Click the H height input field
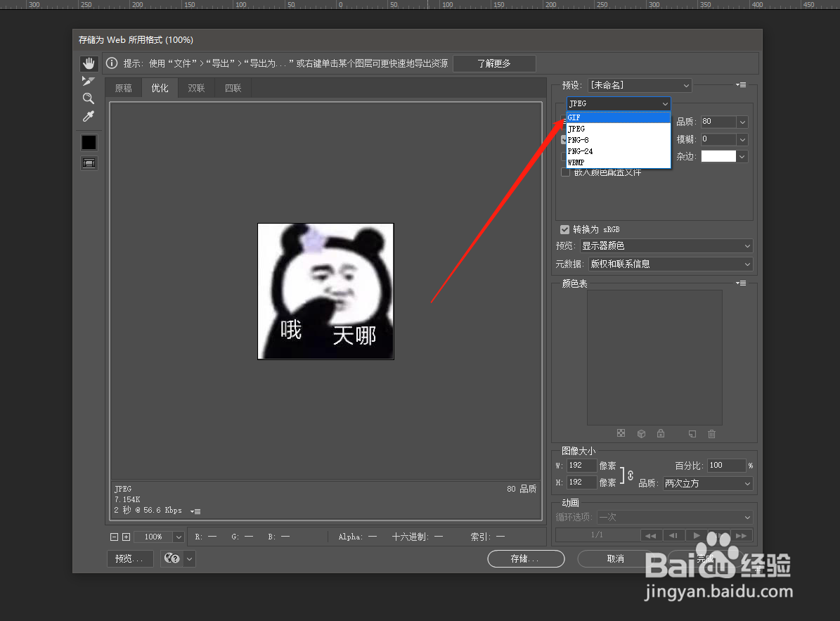Viewport: 840px width, 621px height. [x=582, y=482]
